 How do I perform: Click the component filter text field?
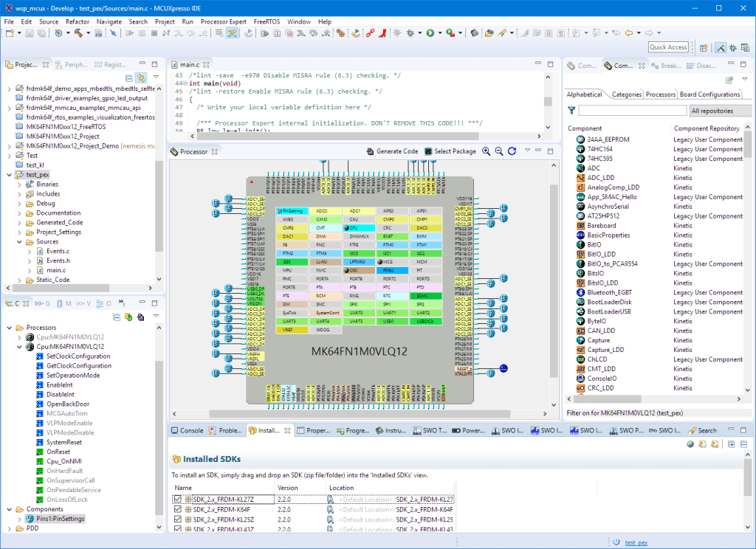click(632, 111)
